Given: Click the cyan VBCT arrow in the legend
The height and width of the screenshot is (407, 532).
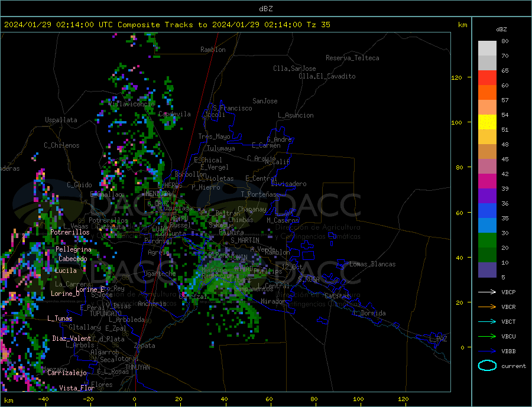Looking at the screenshot, I should pos(487,321).
